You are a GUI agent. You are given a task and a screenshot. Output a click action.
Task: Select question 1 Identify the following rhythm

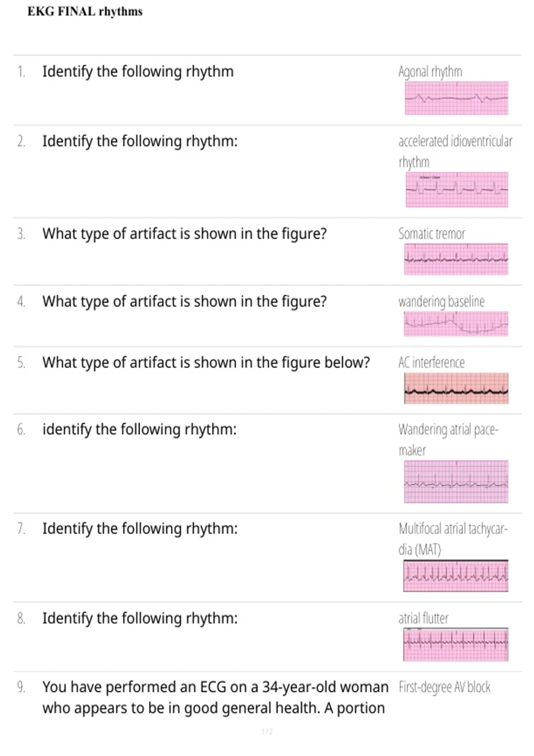tap(138, 72)
